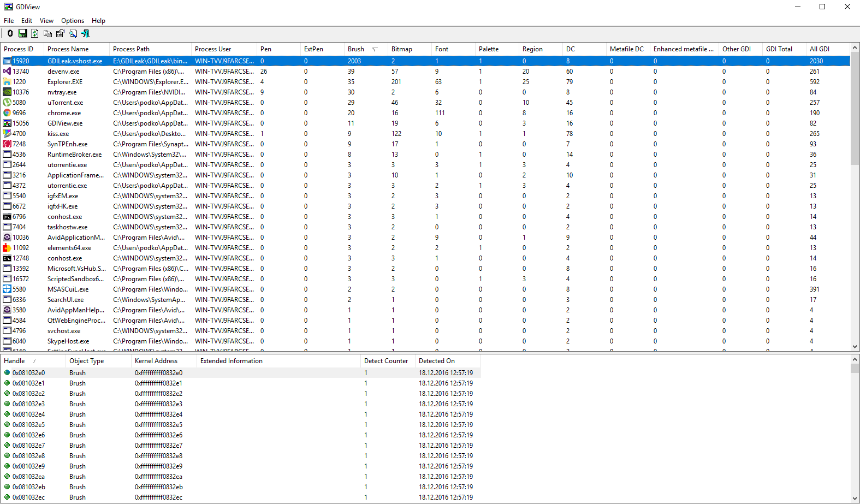Image resolution: width=860 pixels, height=504 pixels.
Task: Open the Help menu
Action: click(98, 21)
